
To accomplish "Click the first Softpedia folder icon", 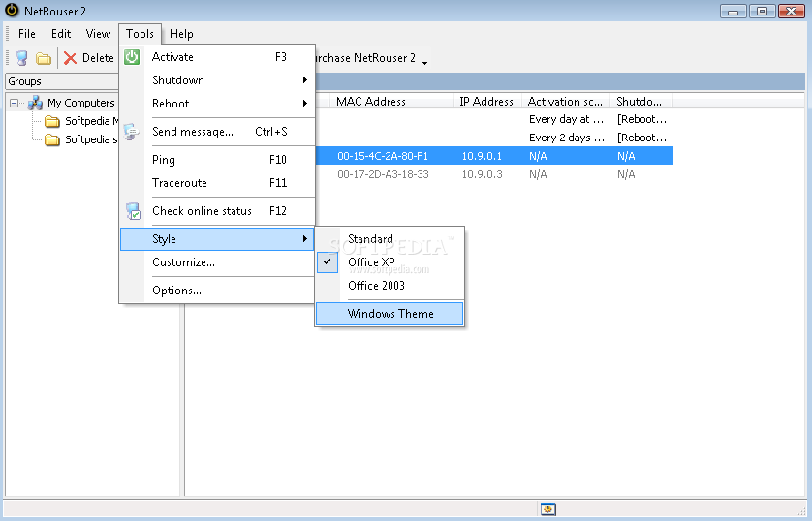I will tap(51, 121).
